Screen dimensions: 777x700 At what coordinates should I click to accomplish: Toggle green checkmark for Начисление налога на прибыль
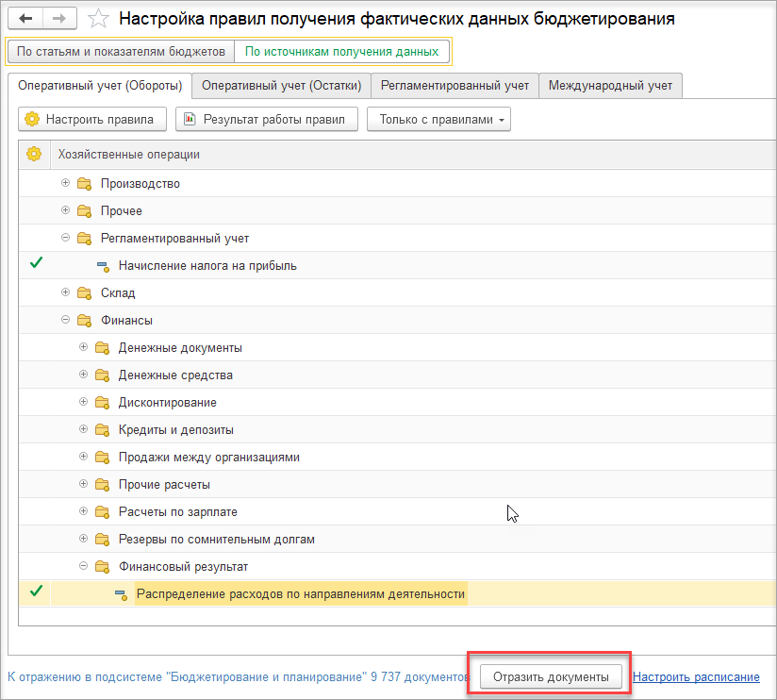point(36,263)
